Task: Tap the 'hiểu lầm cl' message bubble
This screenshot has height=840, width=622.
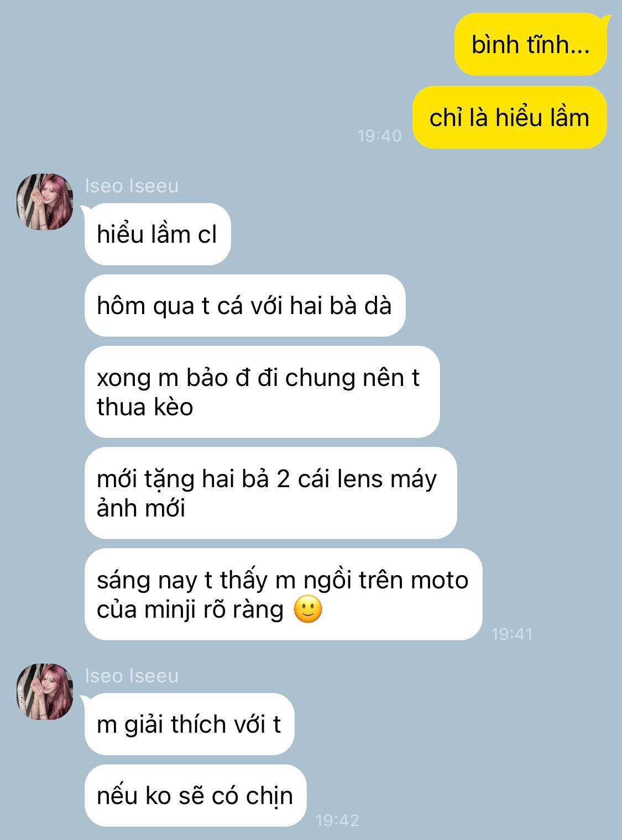Action: point(158,234)
